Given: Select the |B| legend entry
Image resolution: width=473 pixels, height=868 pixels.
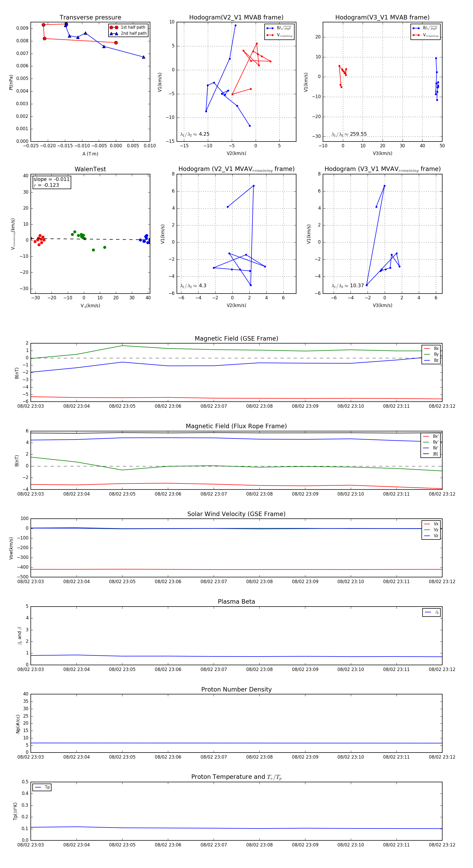Looking at the screenshot, I should (431, 454).
